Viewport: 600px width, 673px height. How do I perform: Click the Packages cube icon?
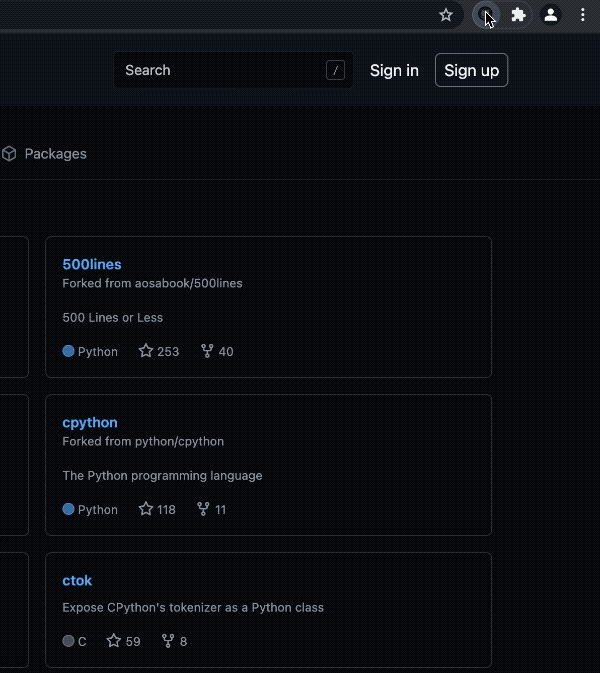point(9,154)
